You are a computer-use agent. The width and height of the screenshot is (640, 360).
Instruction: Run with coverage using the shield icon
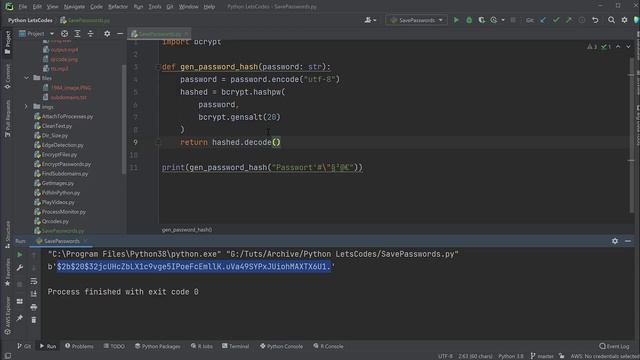[482, 20]
